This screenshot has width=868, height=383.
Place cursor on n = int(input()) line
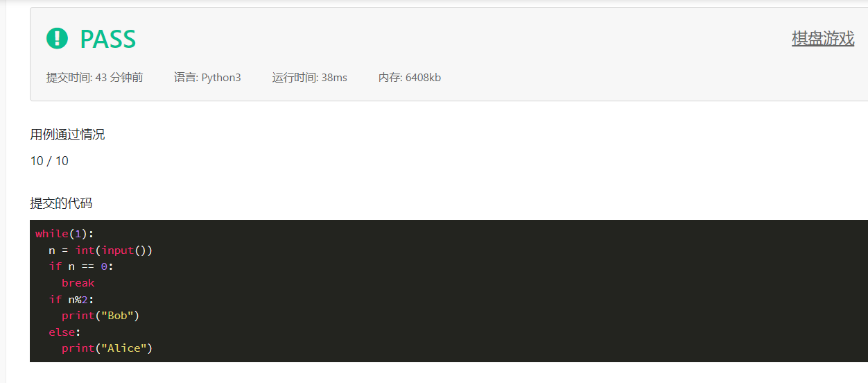pyautogui.click(x=101, y=250)
